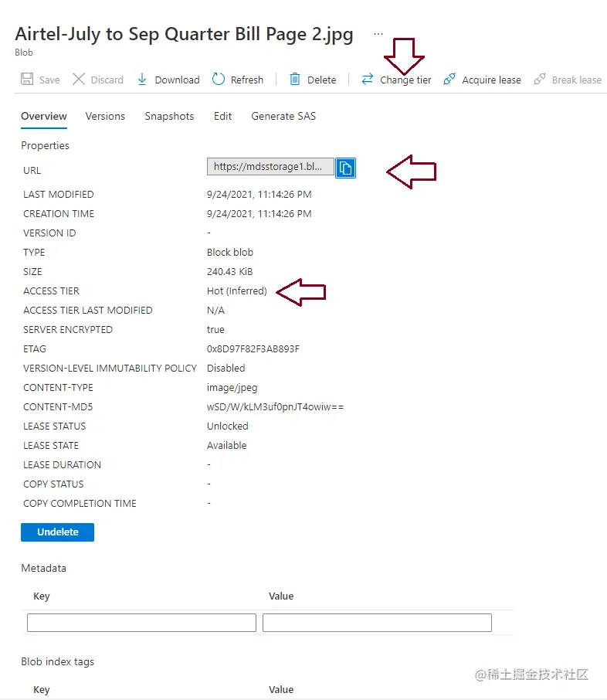This screenshot has width=607, height=700.
Task: Focus the Metadata Key input field
Action: 141,623
